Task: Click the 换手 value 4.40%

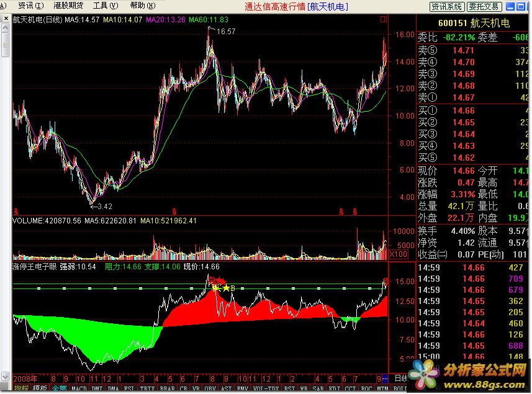Action: (x=463, y=231)
